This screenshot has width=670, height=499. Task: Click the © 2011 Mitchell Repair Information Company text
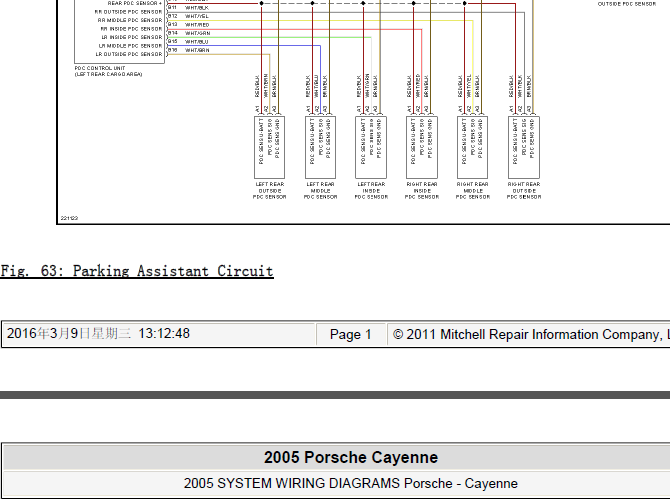(531, 334)
